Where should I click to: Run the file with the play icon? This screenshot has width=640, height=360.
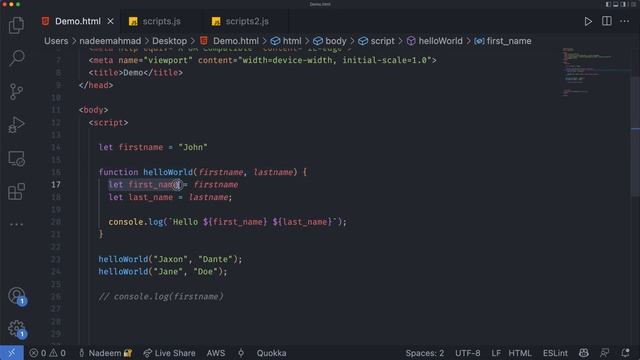click(x=588, y=21)
